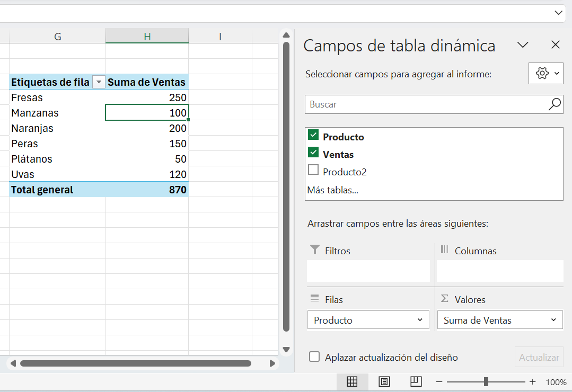Click the funnel icon beside Filtros
Screen dimensions: 572x392
tap(314, 251)
